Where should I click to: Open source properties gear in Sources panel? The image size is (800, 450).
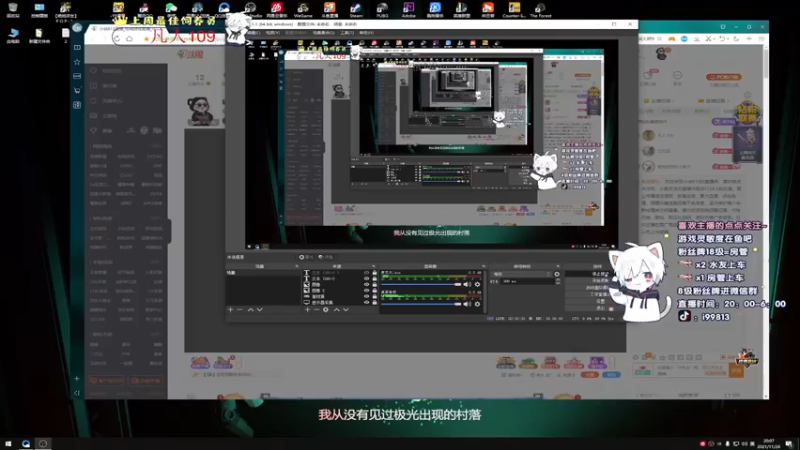coord(326,310)
